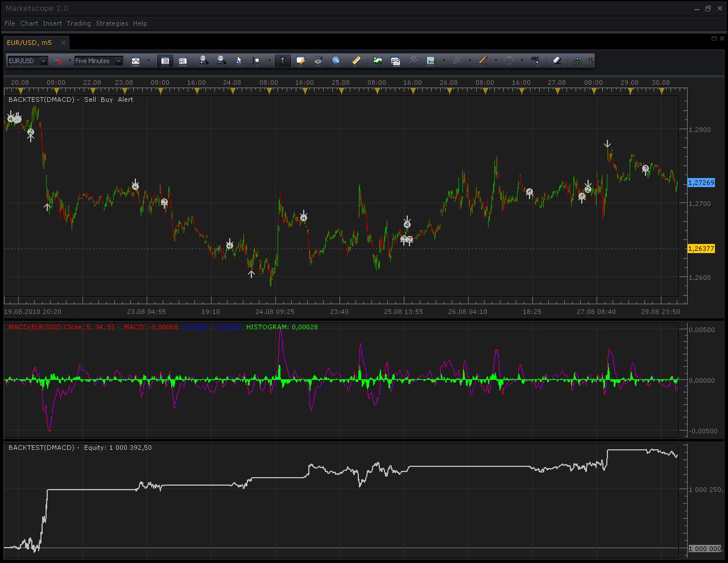Click the Sell label in BACKTEST legend
This screenshot has width=728, height=563.
point(90,100)
